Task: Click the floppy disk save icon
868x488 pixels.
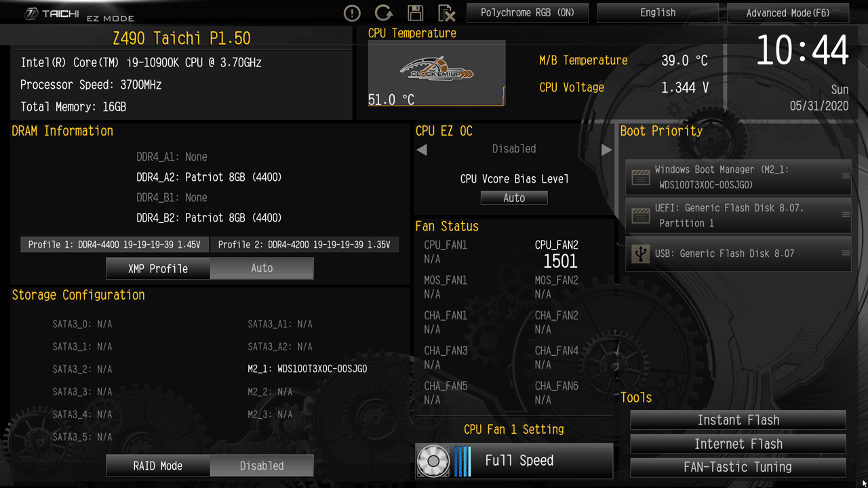Action: [415, 13]
